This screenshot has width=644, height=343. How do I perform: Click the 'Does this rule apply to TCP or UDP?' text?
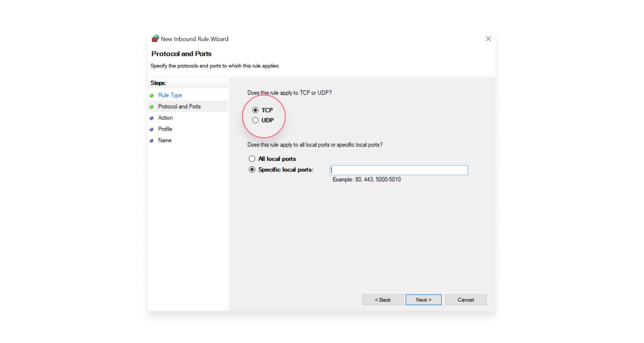pos(289,93)
